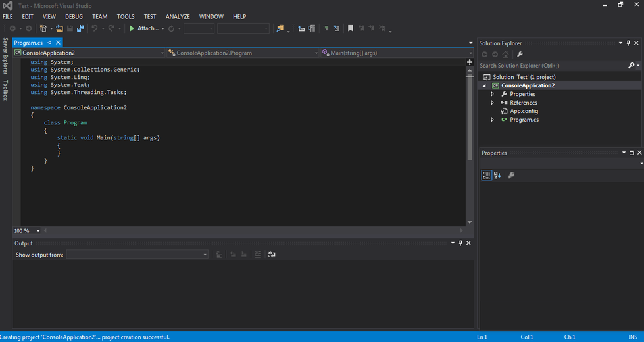Start debugging with the green Attach arrow
This screenshot has height=342, width=644.
tap(132, 28)
